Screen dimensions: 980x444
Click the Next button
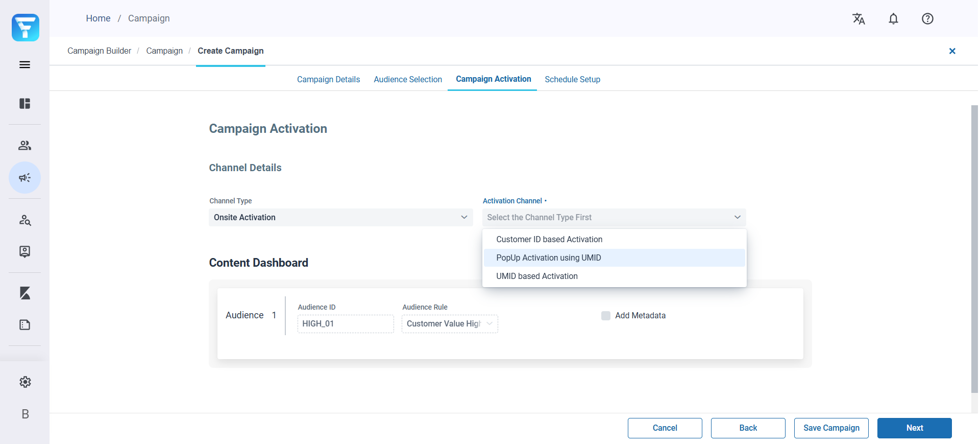(x=914, y=428)
